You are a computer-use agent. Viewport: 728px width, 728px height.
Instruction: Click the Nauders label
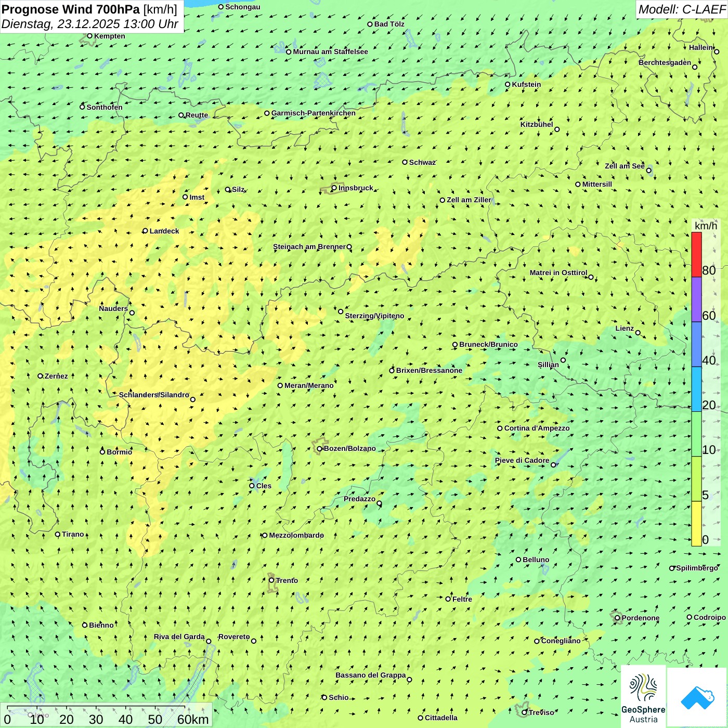pos(113,308)
